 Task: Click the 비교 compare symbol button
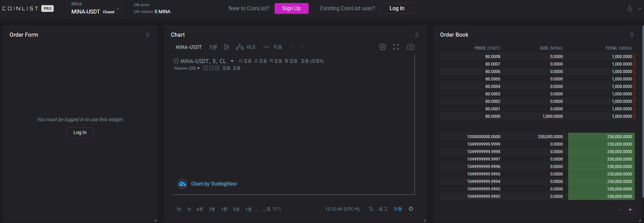pos(246,47)
